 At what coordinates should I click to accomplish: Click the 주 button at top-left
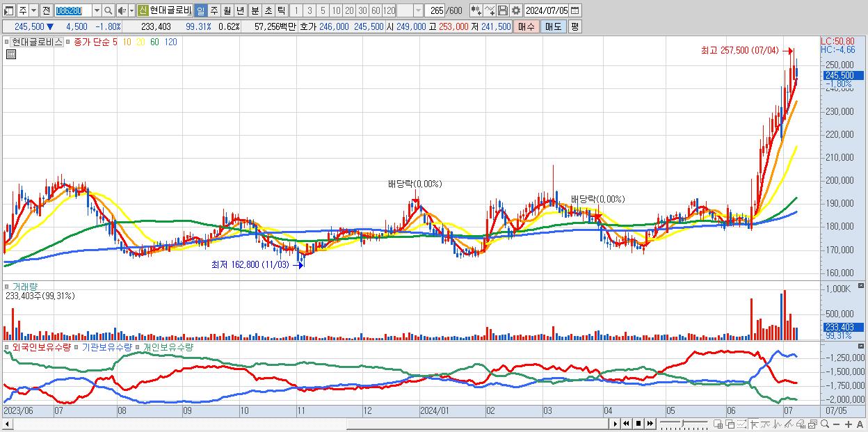pos(22,10)
